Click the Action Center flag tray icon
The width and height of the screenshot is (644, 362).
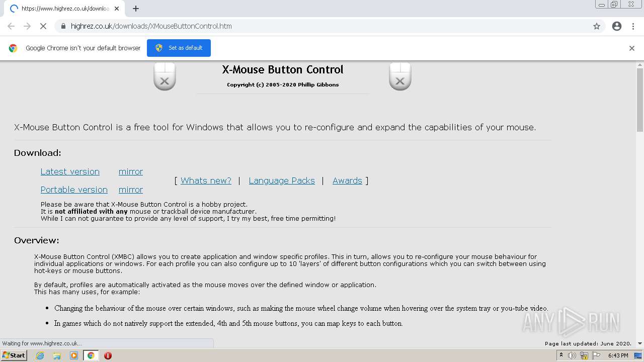596,355
